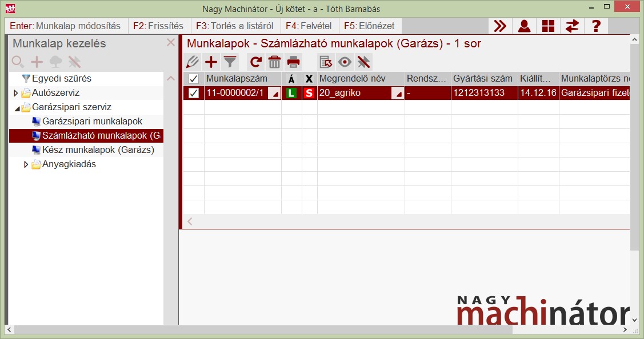The image size is (644, 339).
Task: Click the Kiállít... column header
Action: click(538, 79)
